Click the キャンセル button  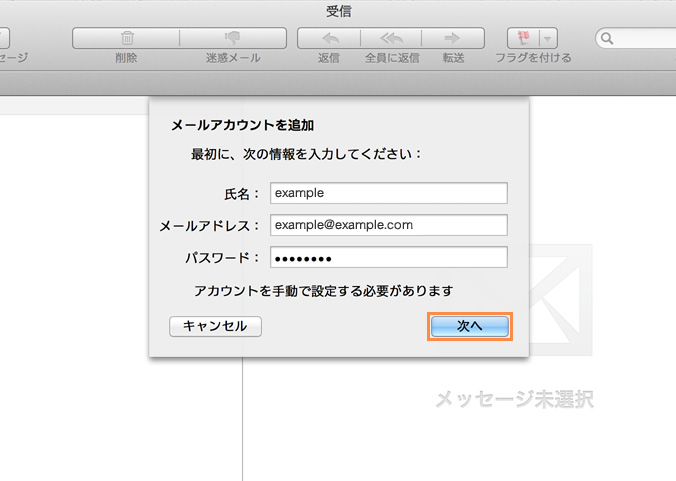[x=215, y=326]
